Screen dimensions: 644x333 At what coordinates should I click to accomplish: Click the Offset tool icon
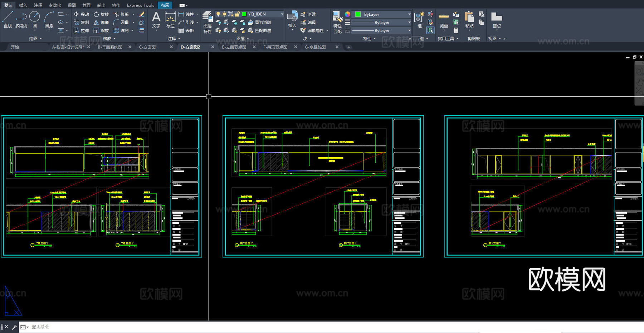pyautogui.click(x=142, y=30)
